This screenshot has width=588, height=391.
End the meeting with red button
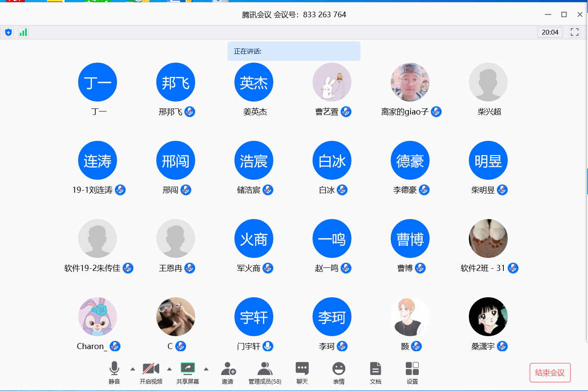pos(550,372)
